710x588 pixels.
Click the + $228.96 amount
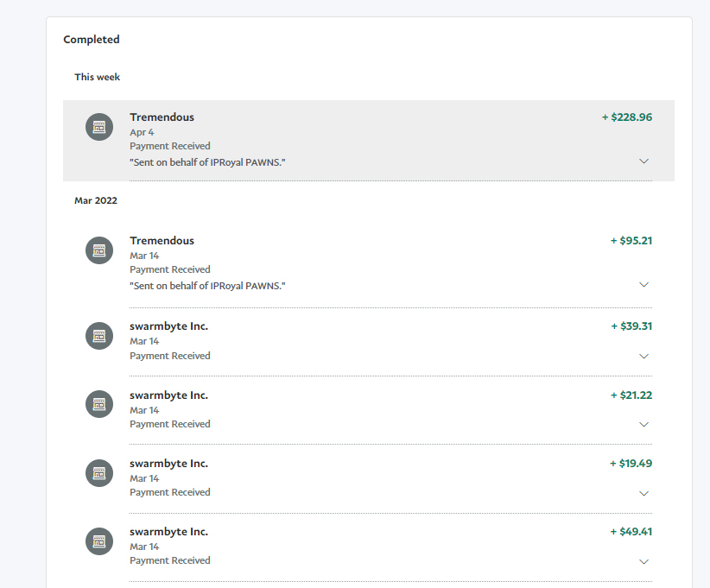627,117
